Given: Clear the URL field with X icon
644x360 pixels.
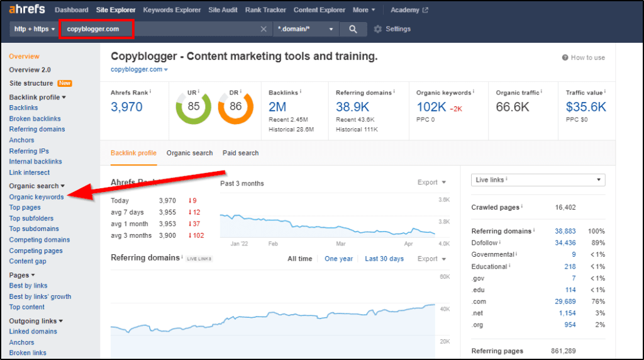Looking at the screenshot, I should (x=264, y=29).
